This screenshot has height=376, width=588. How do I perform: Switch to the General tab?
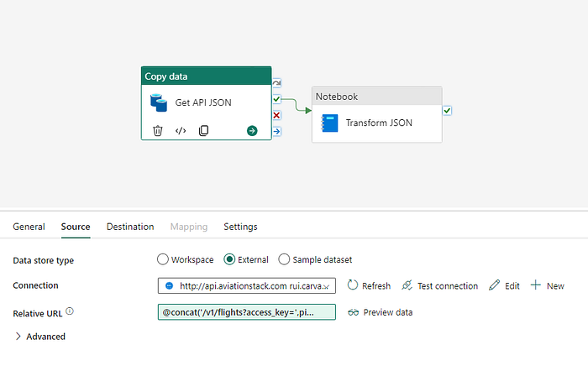point(29,227)
